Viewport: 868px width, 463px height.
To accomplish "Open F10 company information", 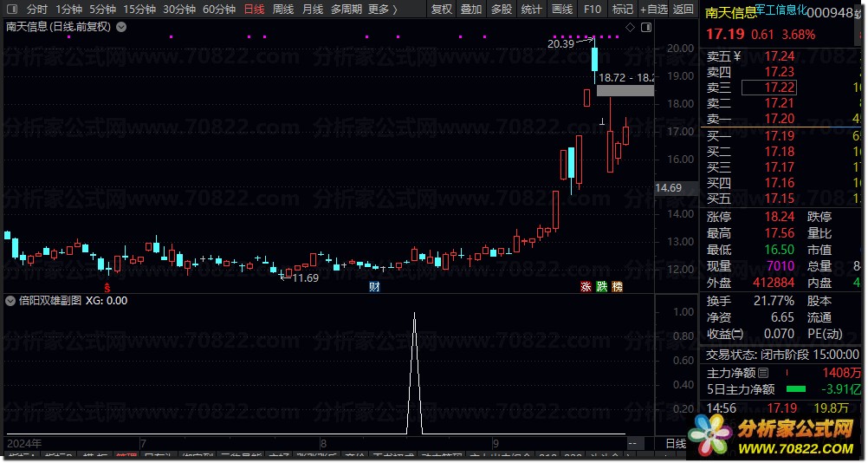I will 593,10.
